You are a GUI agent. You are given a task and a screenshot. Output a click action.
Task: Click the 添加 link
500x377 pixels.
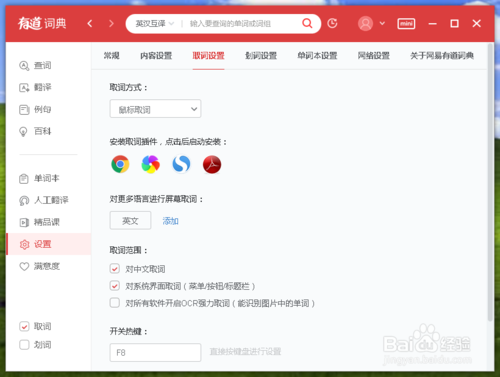tap(170, 221)
